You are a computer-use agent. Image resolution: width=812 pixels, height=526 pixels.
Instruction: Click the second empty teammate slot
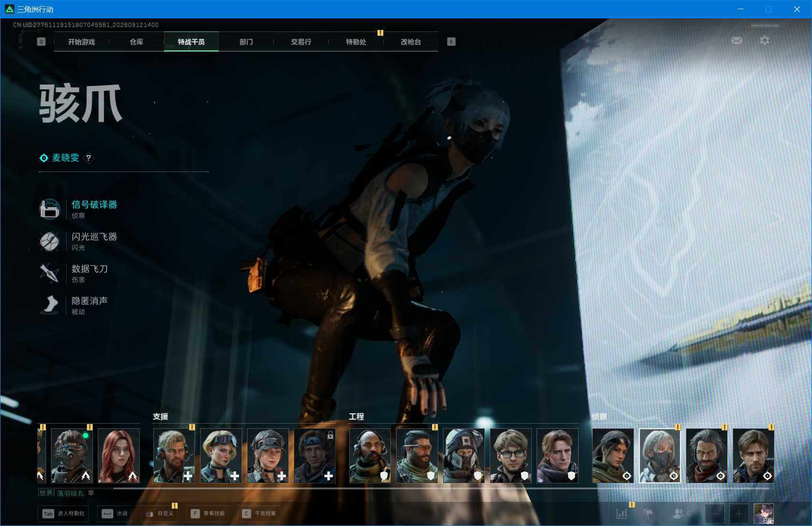[x=739, y=513]
